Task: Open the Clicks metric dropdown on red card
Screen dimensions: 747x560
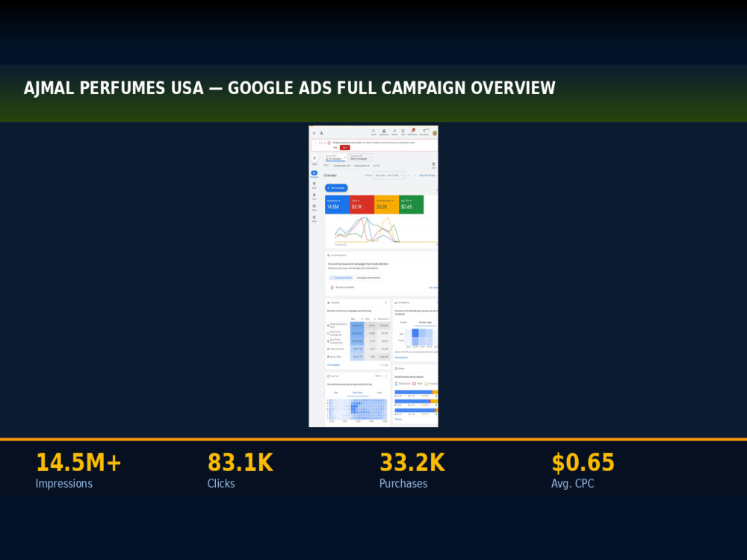Action: coord(356,200)
